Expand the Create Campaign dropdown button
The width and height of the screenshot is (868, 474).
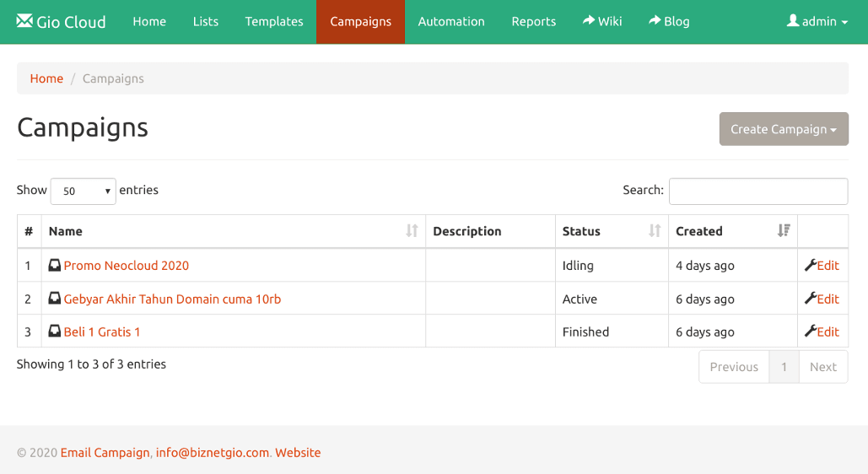[x=783, y=129]
